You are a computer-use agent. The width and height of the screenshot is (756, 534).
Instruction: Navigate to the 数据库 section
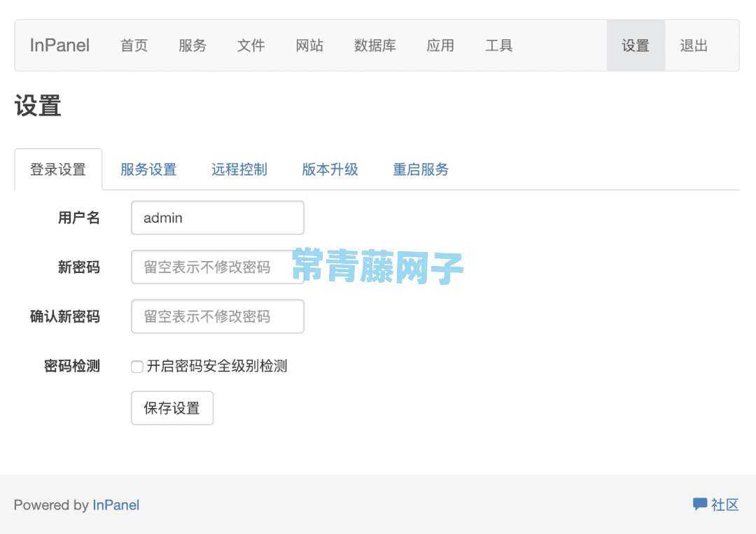click(375, 45)
